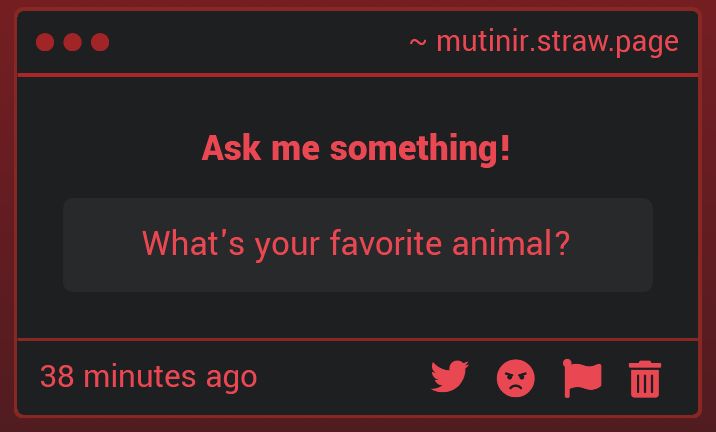Image resolution: width=716 pixels, height=432 pixels.
Task: Open the mutinir.straw.page link
Action: 557,42
